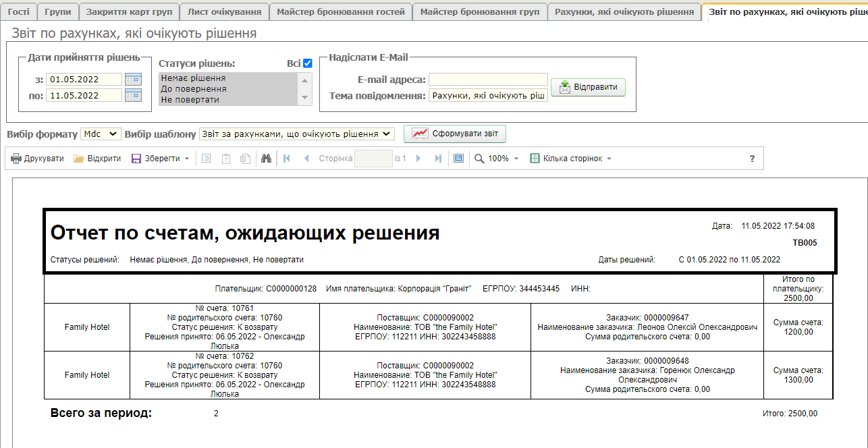This screenshot has height=448, width=868.
Task: Open the calendar picker for end date
Action: (x=133, y=95)
